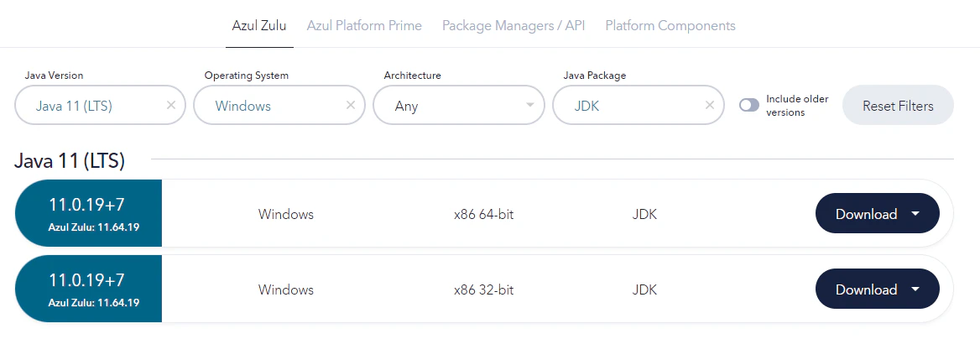980x339 pixels.
Task: Click the Include older versions label
Action: [797, 106]
